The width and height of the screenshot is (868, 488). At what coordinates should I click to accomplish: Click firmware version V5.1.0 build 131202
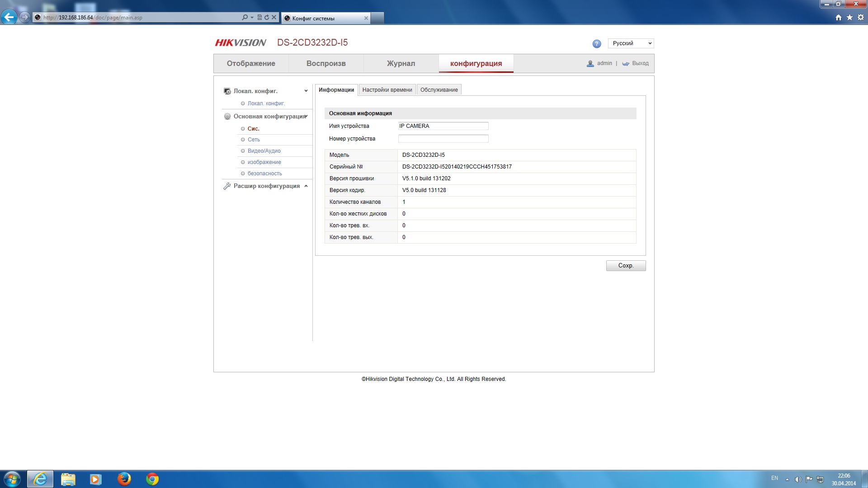coord(426,178)
